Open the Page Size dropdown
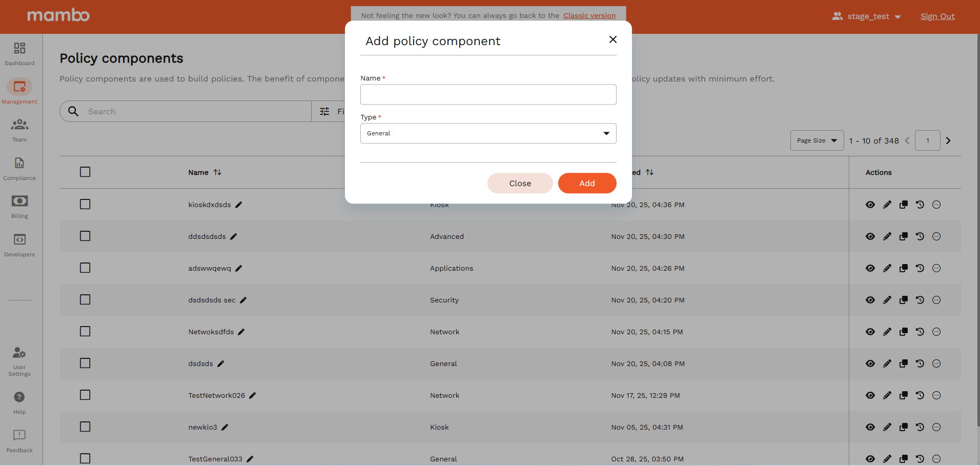Screen dimensions: 980x466 click(816, 140)
